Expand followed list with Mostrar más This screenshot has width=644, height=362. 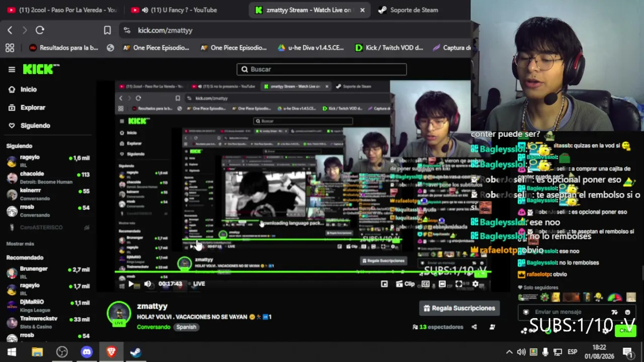pos(20,244)
